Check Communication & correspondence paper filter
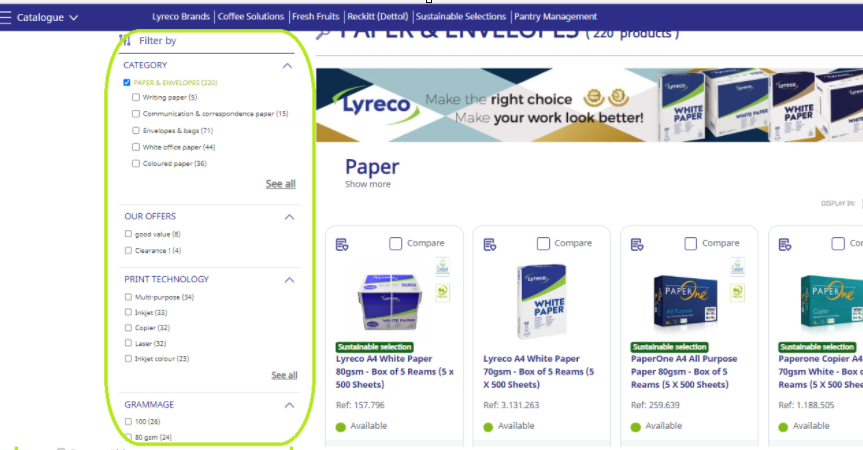Viewport: 863px width, 450px height. [136, 114]
